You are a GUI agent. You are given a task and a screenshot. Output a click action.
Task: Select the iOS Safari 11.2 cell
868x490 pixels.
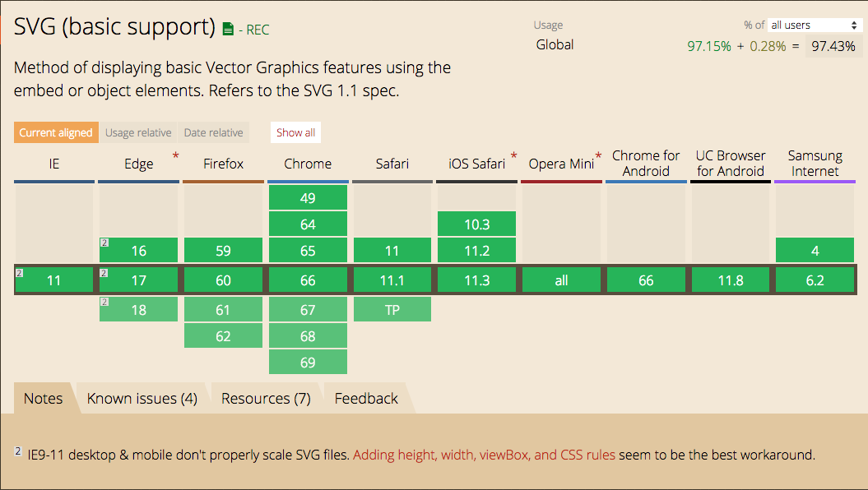476,250
